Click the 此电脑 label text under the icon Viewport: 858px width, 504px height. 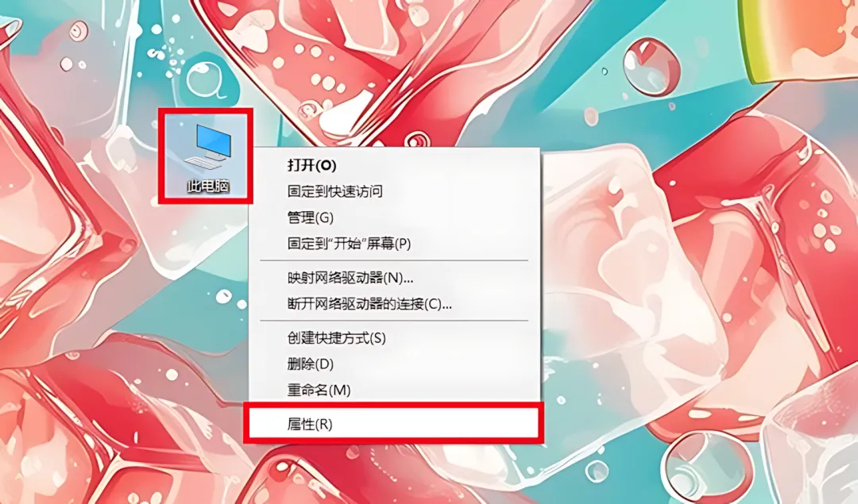(x=207, y=187)
